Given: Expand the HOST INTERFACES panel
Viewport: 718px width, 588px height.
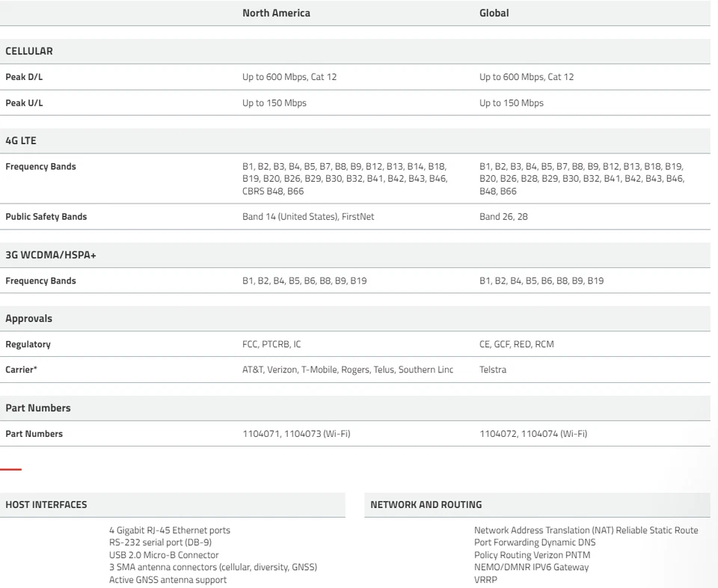Looking at the screenshot, I should click(x=47, y=504).
